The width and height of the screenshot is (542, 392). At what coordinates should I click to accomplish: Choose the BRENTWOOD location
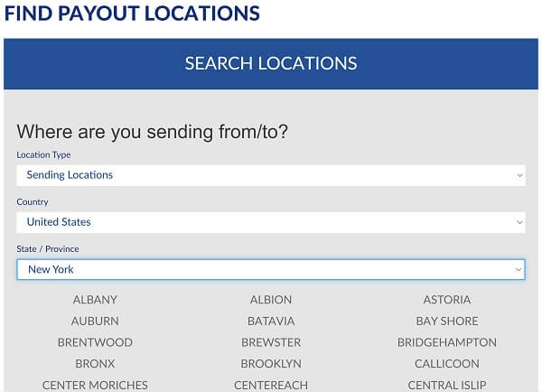(95, 343)
